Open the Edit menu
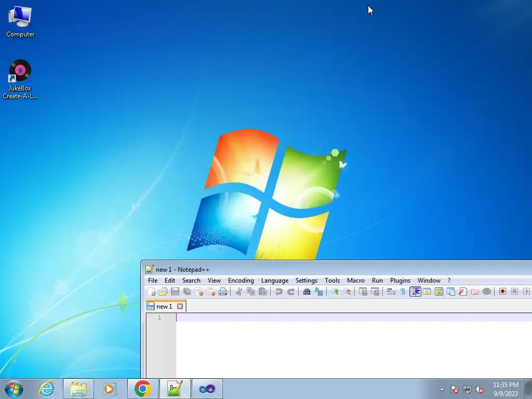Screen dimensions: 532x399 pyautogui.click(x=170, y=281)
